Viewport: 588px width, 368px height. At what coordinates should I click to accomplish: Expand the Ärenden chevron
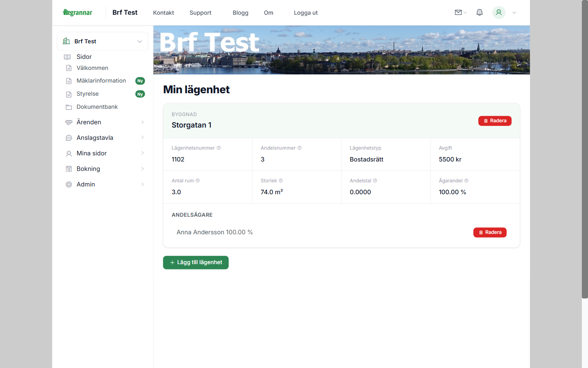(x=143, y=122)
